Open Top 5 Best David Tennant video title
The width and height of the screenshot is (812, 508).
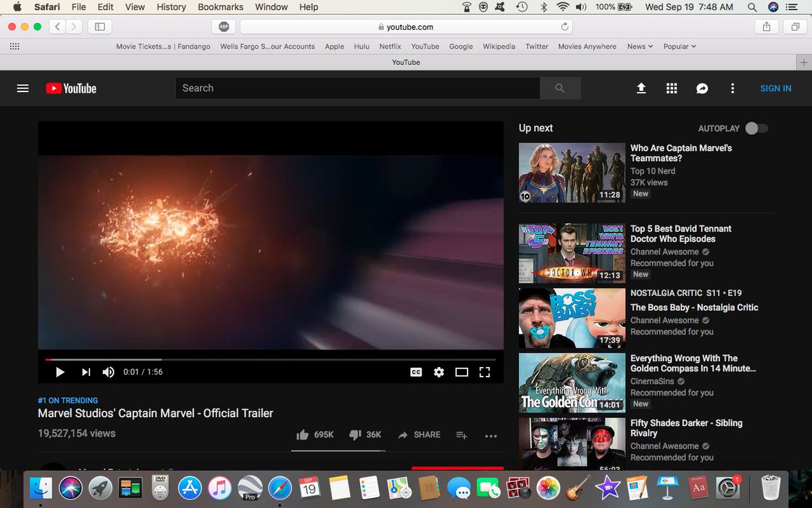681,234
